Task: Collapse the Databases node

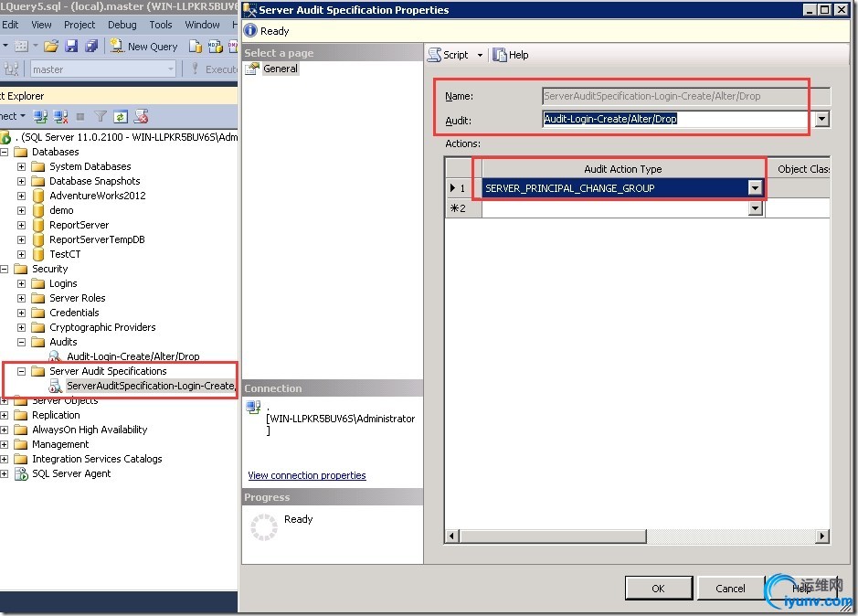Action: tap(5, 152)
